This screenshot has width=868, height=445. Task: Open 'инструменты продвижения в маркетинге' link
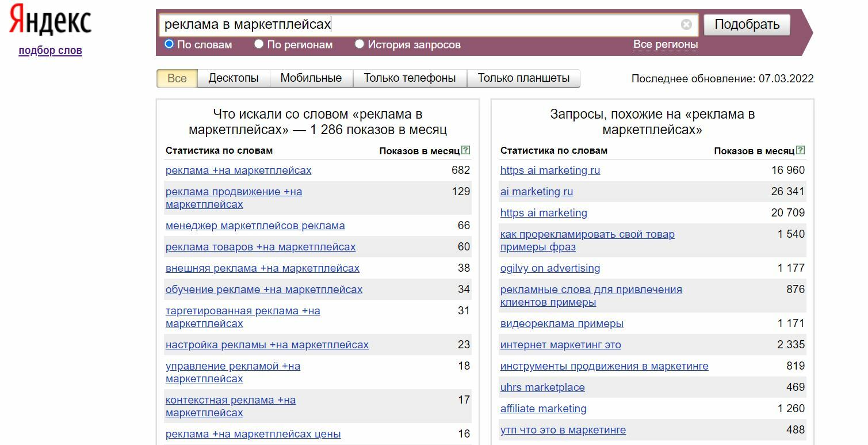[x=605, y=366]
